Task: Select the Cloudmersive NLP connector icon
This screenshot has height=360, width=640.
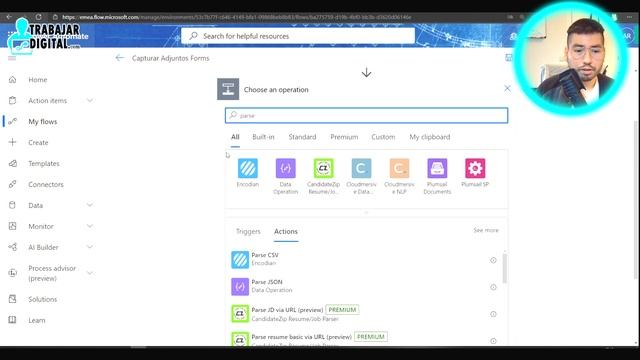Action: coord(399,168)
